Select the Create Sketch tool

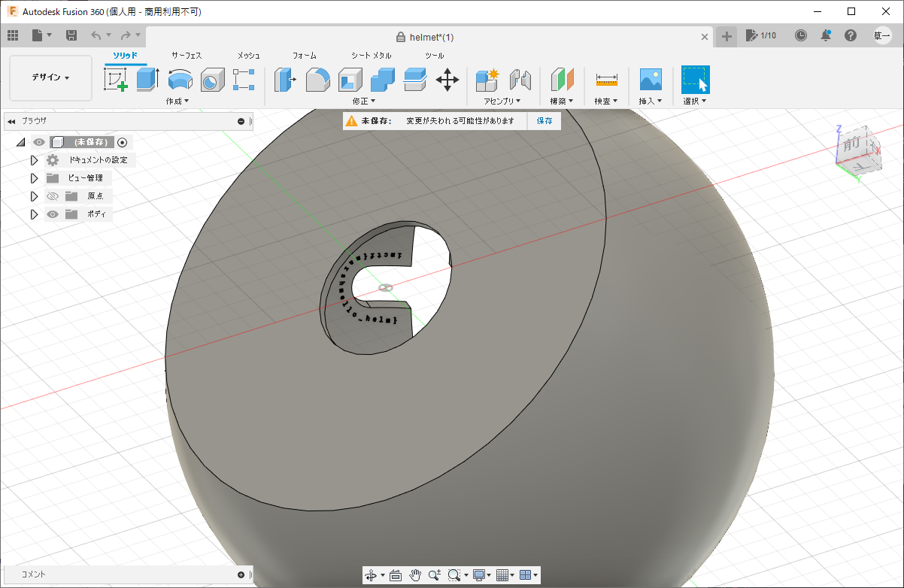click(115, 79)
